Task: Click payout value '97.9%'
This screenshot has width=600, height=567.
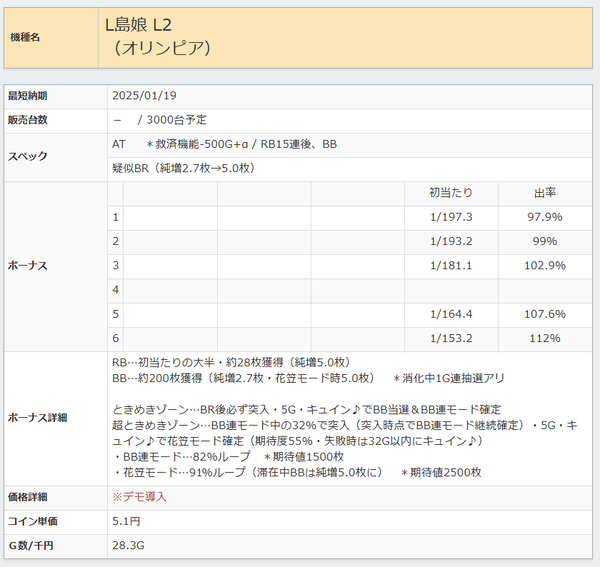Action: click(545, 217)
